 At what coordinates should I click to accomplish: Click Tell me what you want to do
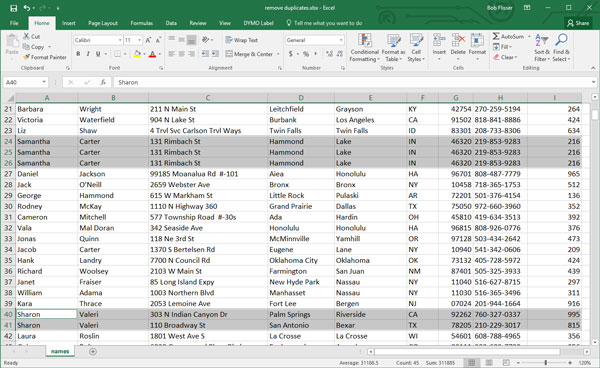[x=324, y=23]
